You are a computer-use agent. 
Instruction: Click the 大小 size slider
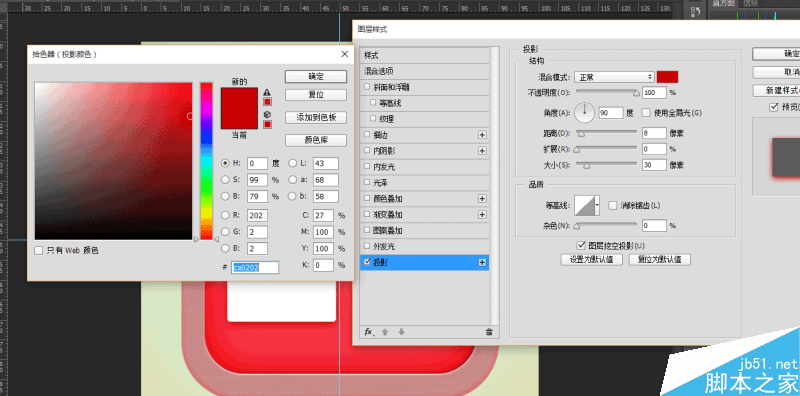tap(607, 165)
